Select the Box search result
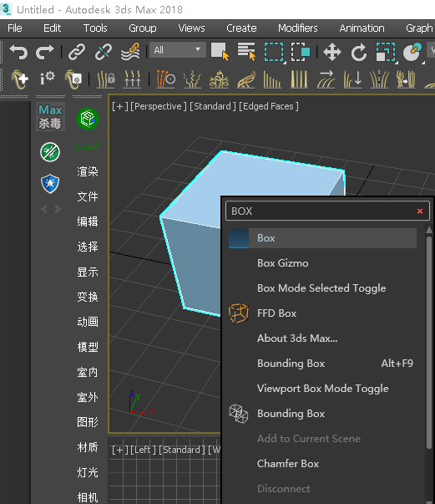Screen dimensions: 435x504 click(x=322, y=238)
